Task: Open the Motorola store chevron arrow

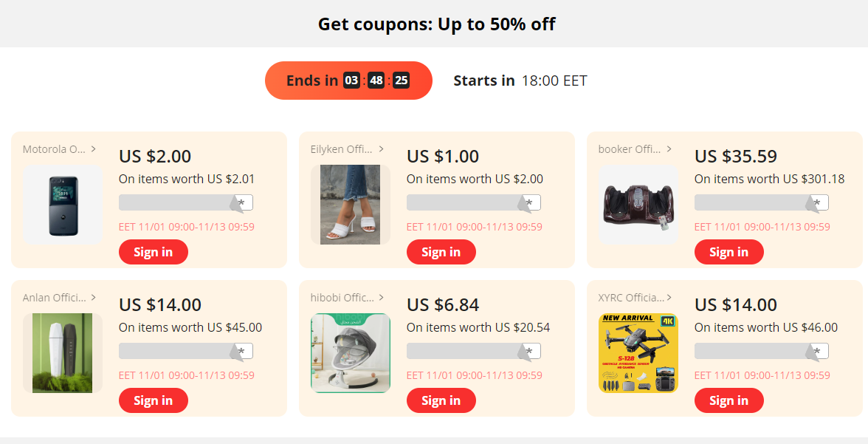Action: pos(94,149)
